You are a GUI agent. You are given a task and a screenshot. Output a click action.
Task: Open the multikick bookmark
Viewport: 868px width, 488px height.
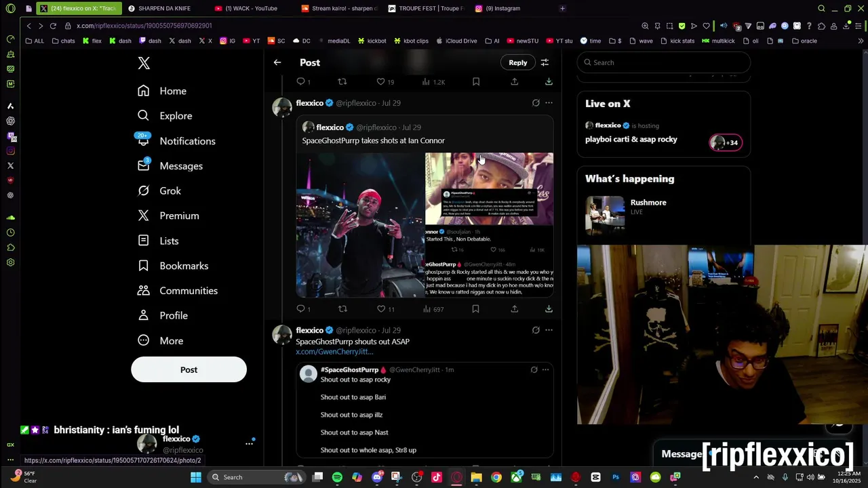(x=718, y=41)
